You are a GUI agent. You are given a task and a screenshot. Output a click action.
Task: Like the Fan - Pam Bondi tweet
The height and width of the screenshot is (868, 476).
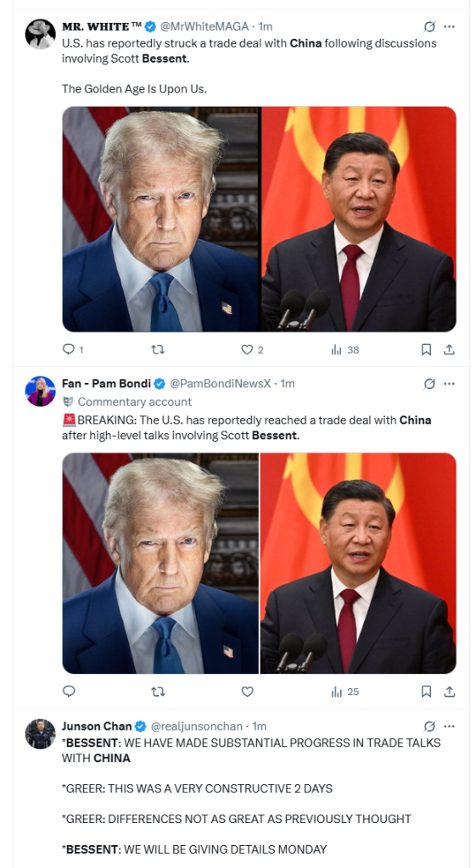247,692
